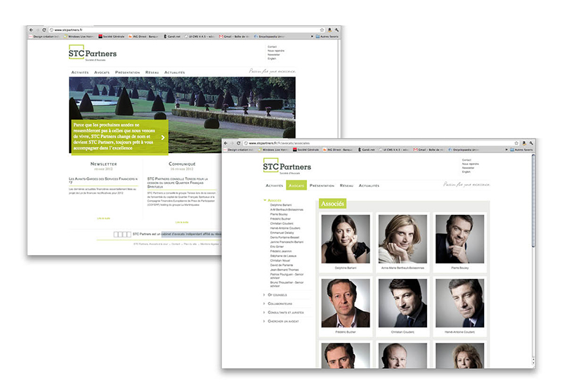Open Hervé-Antoine Coudert portrait thumbnail

[x=459, y=303]
